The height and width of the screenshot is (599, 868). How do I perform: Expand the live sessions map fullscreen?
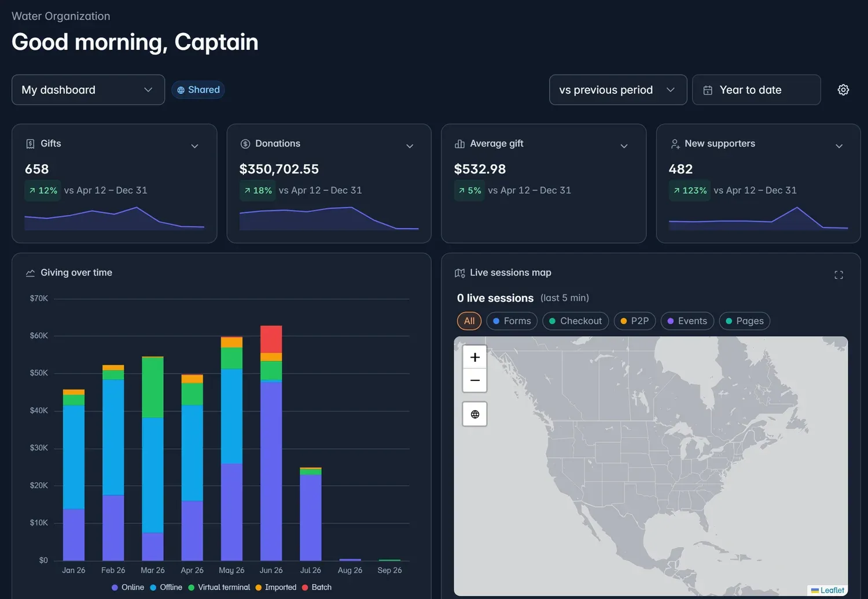click(838, 275)
